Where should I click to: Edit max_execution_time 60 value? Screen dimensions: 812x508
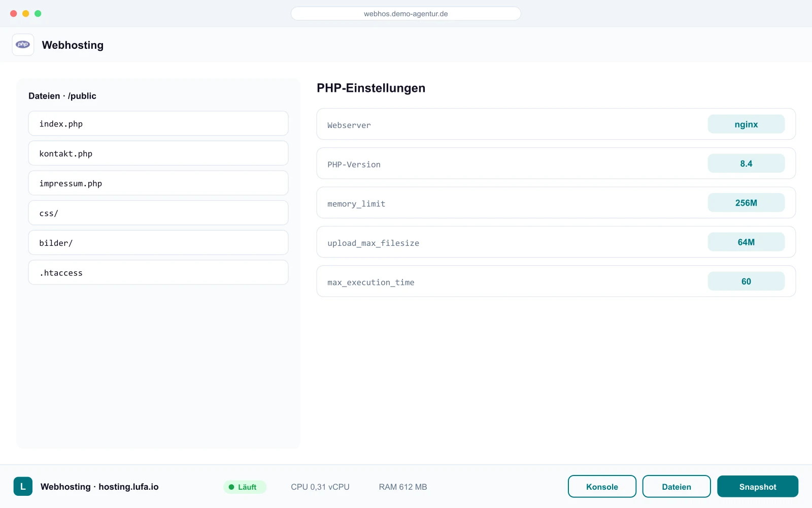[746, 281]
